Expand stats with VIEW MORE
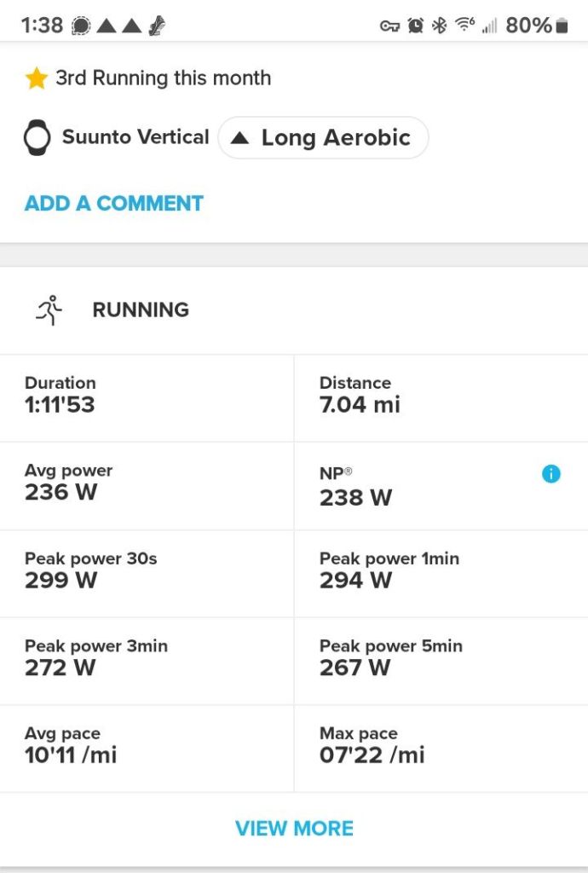Screen dimensions: 588x873 click(x=294, y=828)
